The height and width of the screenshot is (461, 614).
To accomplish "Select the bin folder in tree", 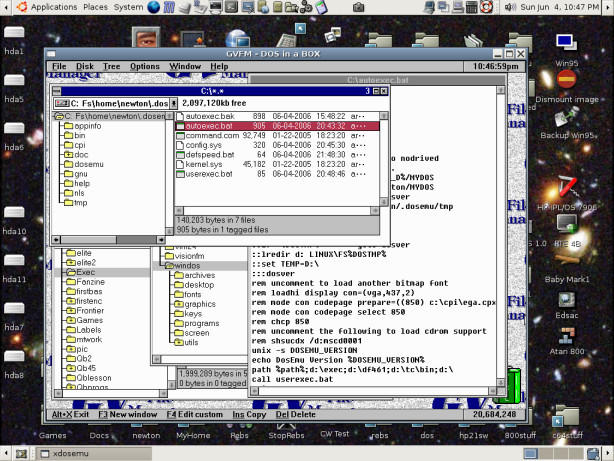I will pyautogui.click(x=75, y=136).
